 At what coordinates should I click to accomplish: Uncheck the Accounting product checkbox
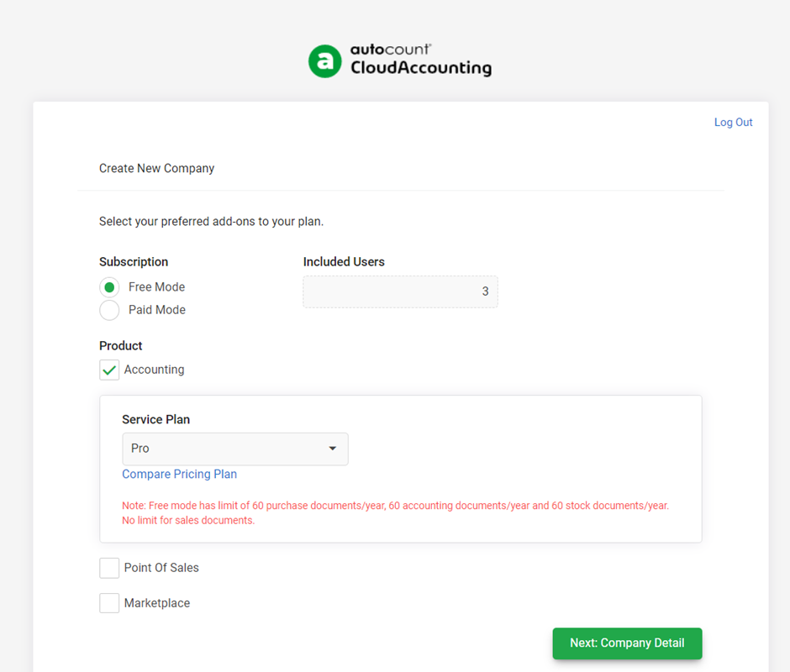pos(109,370)
